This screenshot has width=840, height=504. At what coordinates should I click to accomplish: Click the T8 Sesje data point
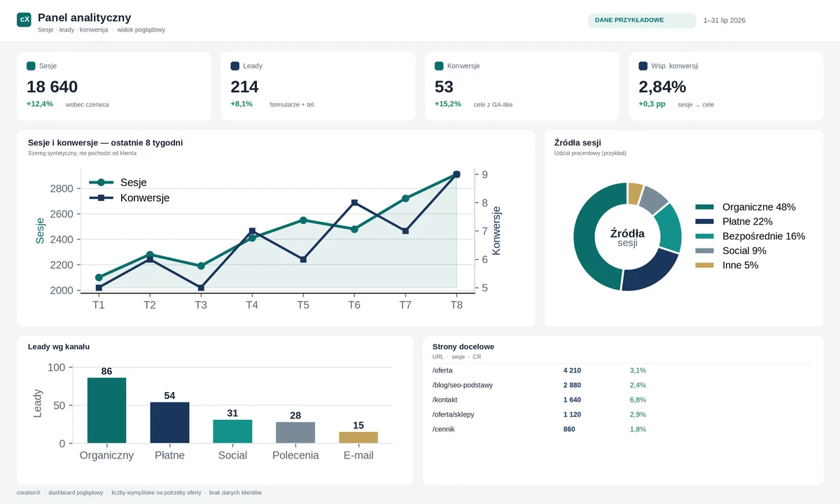pyautogui.click(x=456, y=174)
